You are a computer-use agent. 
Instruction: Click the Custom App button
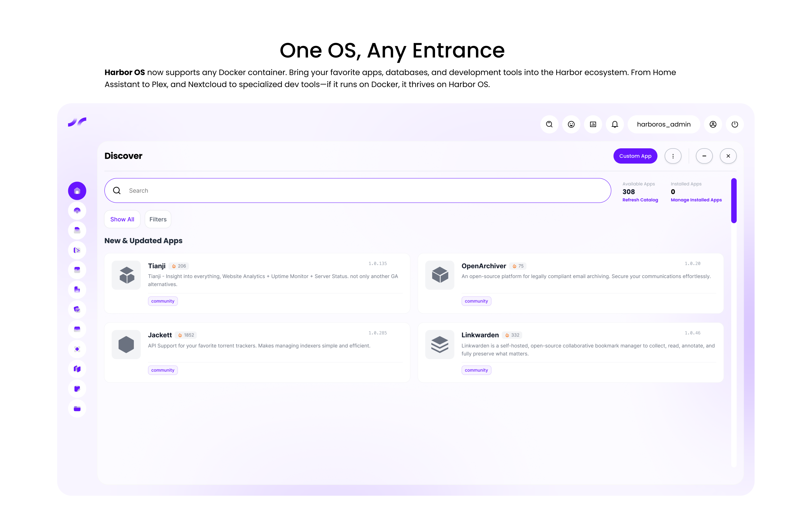coord(635,156)
